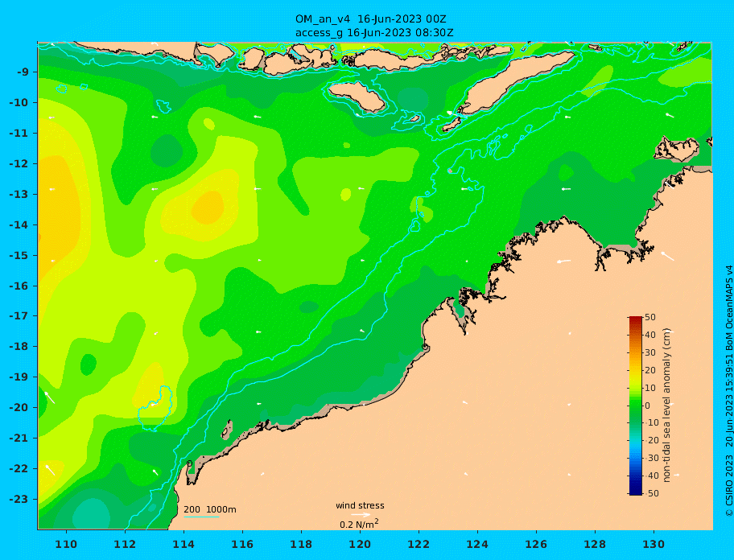Click the longitude label 110
This screenshot has height=560, width=734.
(x=66, y=544)
